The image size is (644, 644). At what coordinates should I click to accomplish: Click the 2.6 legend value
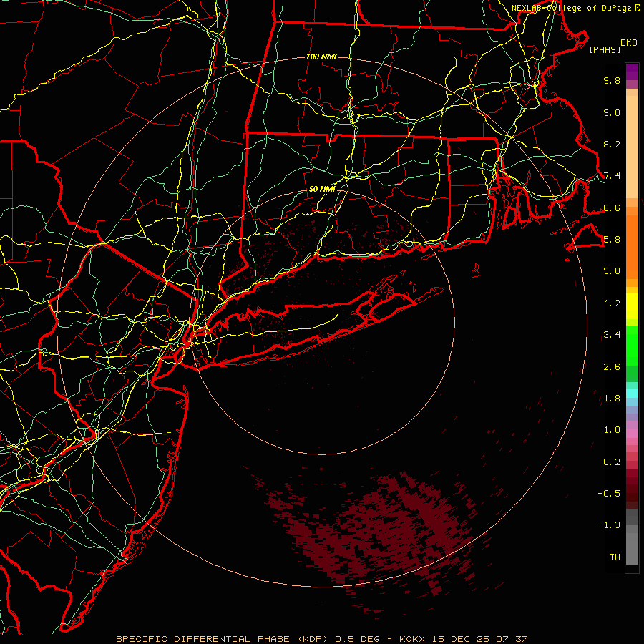[612, 367]
